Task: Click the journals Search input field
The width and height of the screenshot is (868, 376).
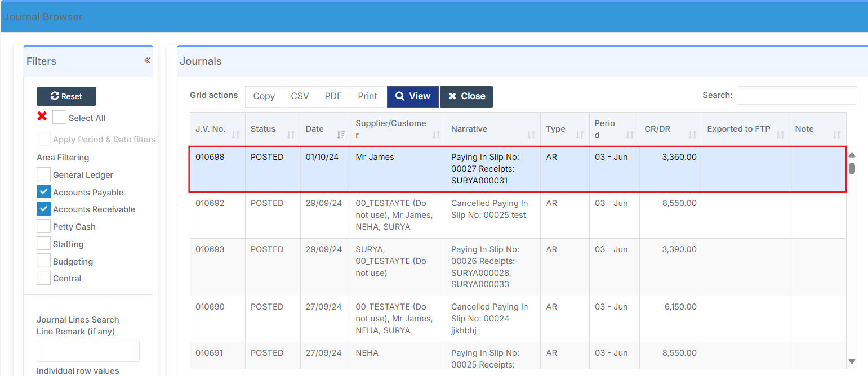Action: coord(796,96)
